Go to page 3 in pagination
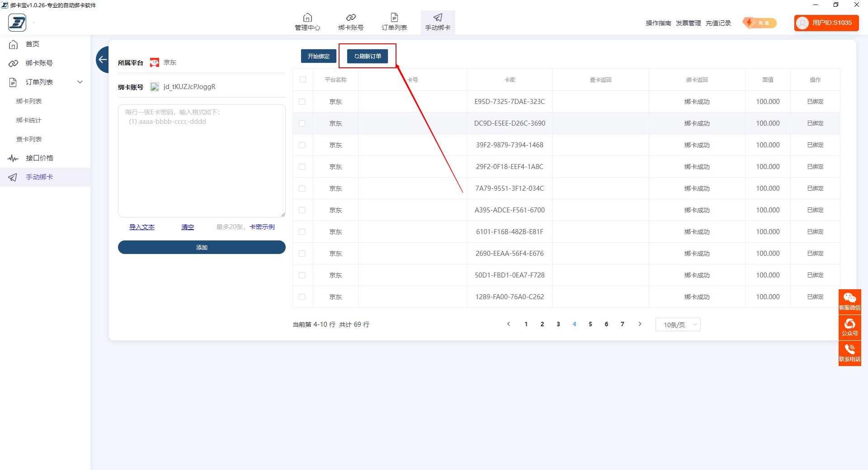Viewport: 868px width, 470px height. tap(558, 324)
